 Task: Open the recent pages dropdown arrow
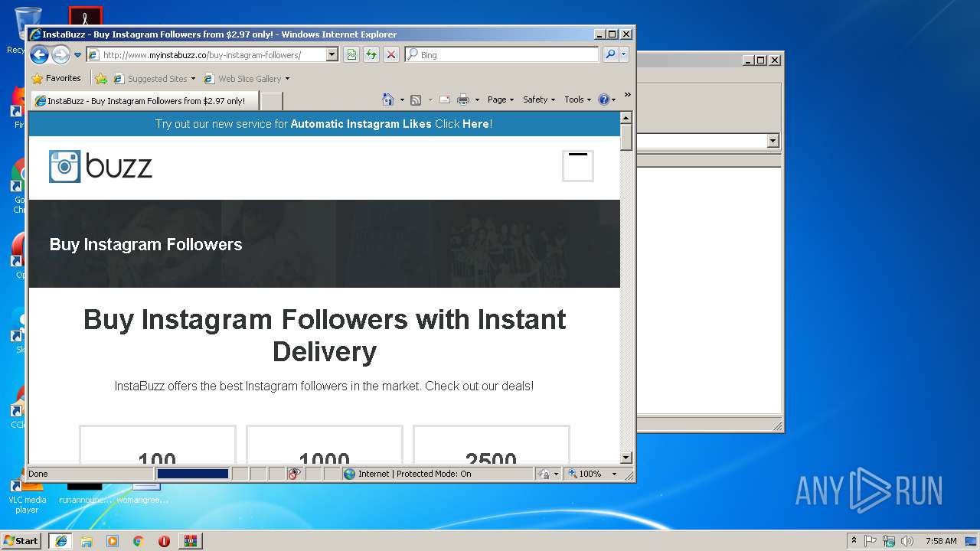[x=77, y=55]
